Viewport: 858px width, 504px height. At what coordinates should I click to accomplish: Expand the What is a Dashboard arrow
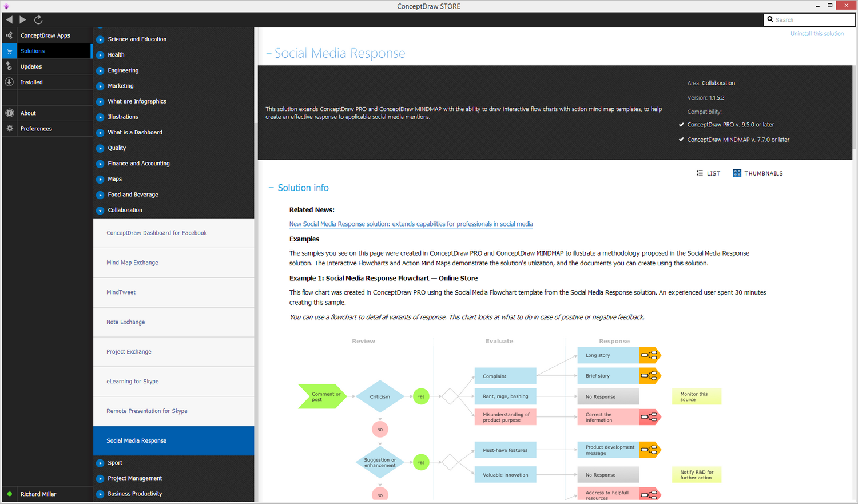tap(100, 132)
